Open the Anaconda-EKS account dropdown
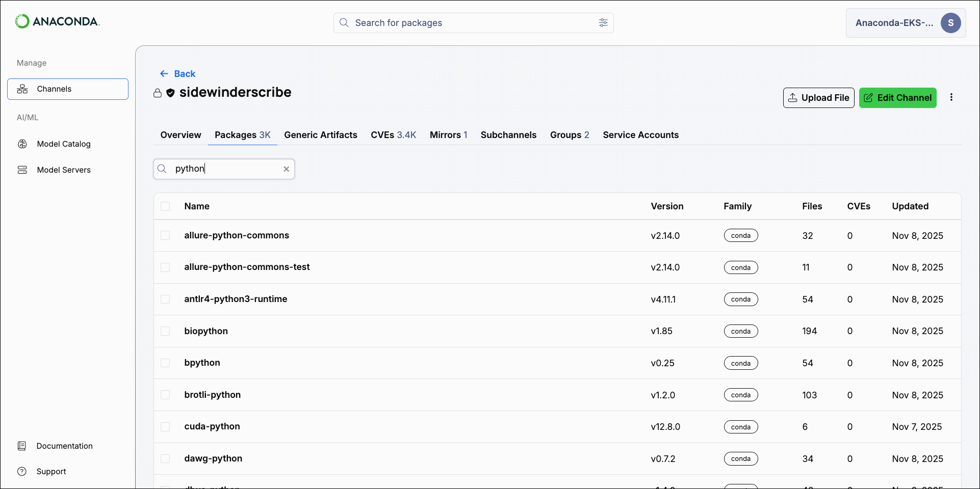Viewport: 980px width, 489px height. pos(895,23)
